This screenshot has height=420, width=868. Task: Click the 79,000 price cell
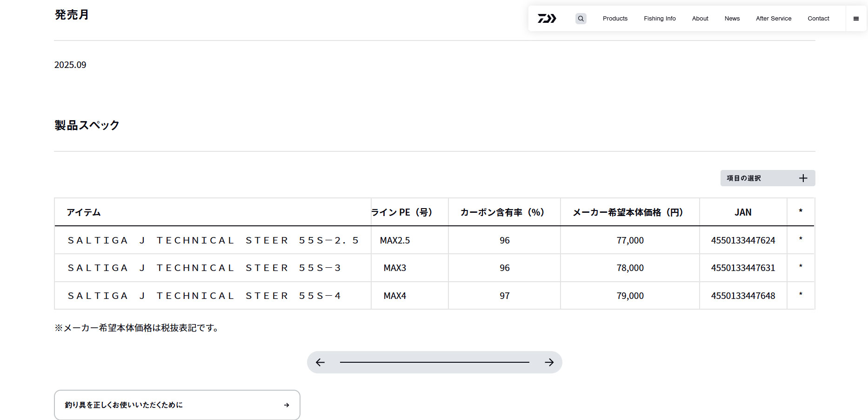pyautogui.click(x=630, y=296)
